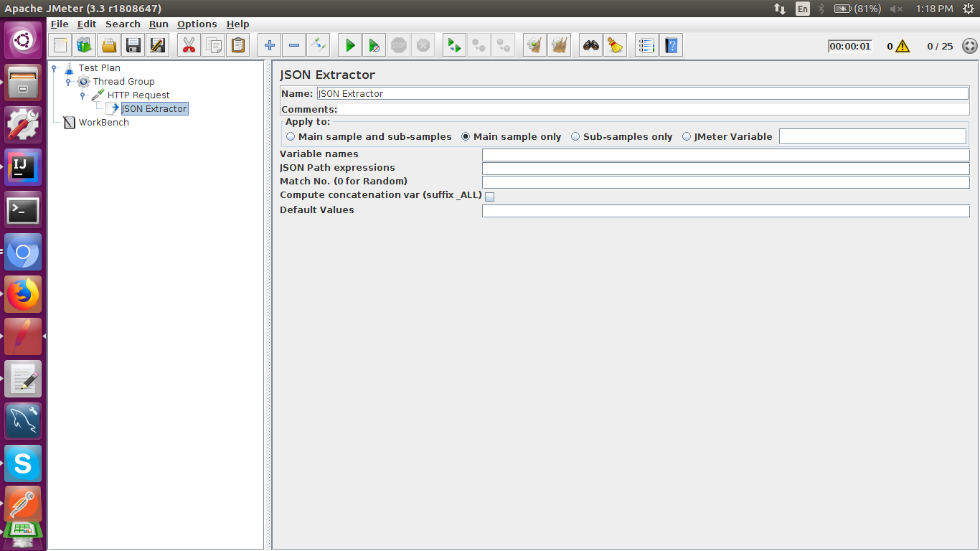Viewport: 980px width, 551px height.
Task: Open the Options menu
Action: pyautogui.click(x=197, y=24)
